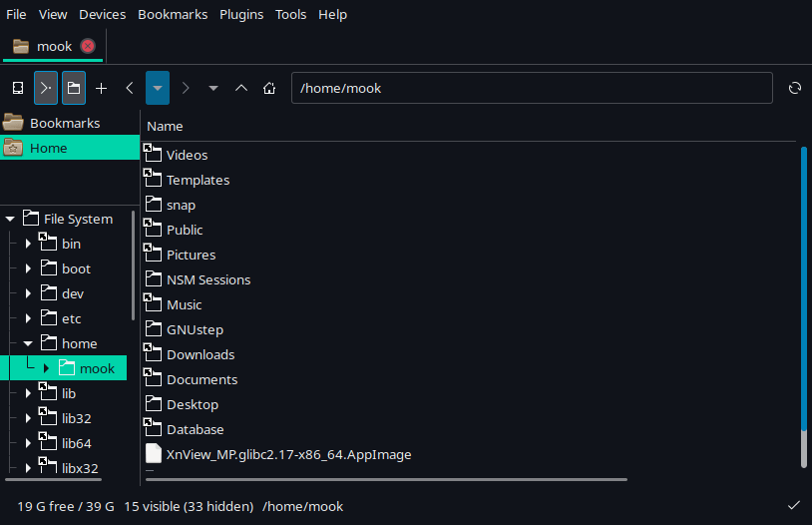Select the bin folder icon in tree
This screenshot has width=812, height=525.
click(48, 242)
